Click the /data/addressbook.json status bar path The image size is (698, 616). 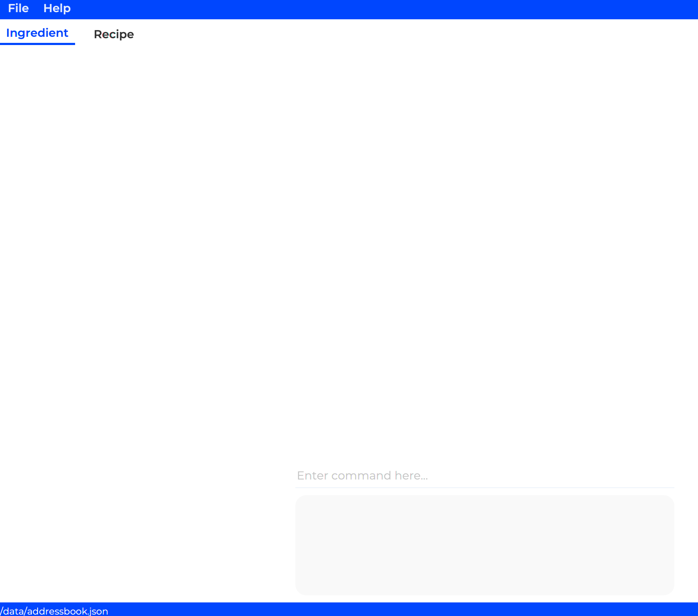click(54, 611)
